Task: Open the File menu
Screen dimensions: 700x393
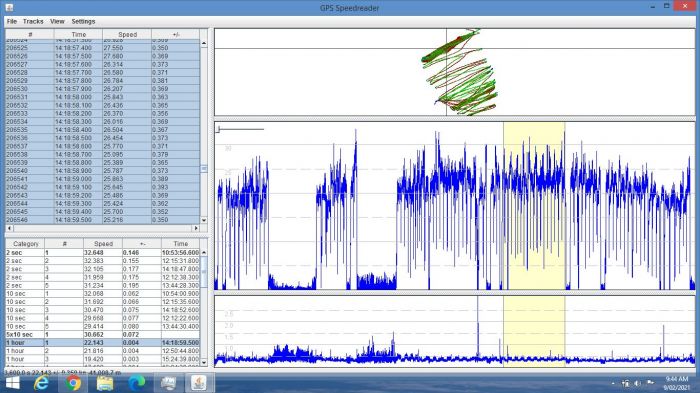Action: (12, 21)
